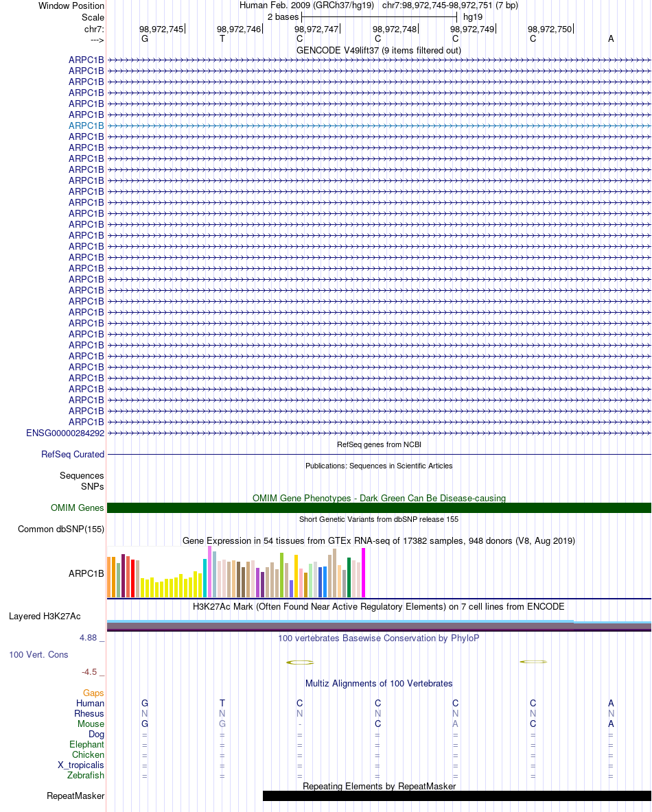
Task: Click the Window Position label
Action: click(71, 5)
